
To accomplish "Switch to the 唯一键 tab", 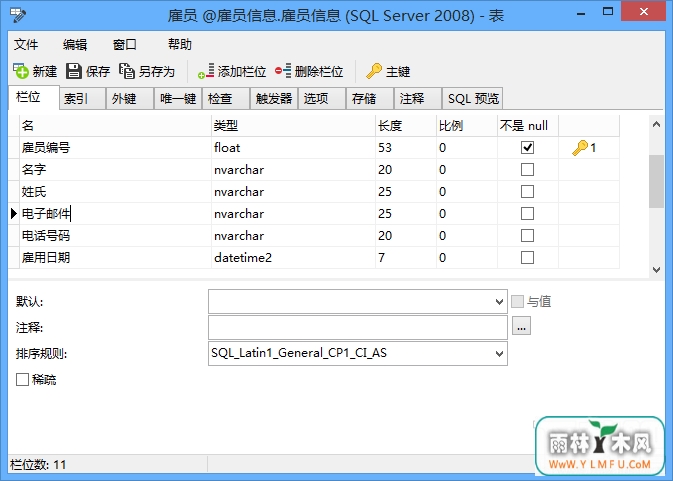I will (x=178, y=99).
